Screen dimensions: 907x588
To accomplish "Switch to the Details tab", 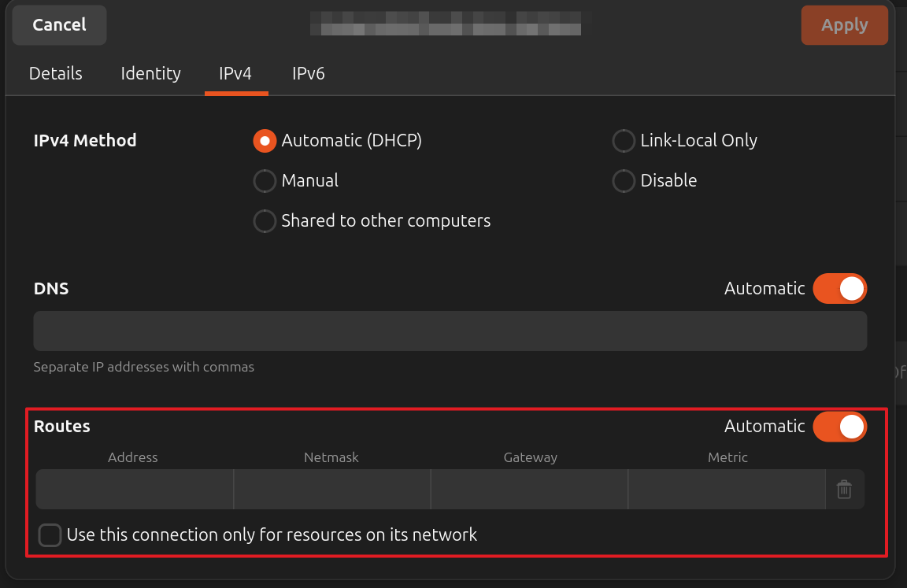I will click(x=56, y=74).
